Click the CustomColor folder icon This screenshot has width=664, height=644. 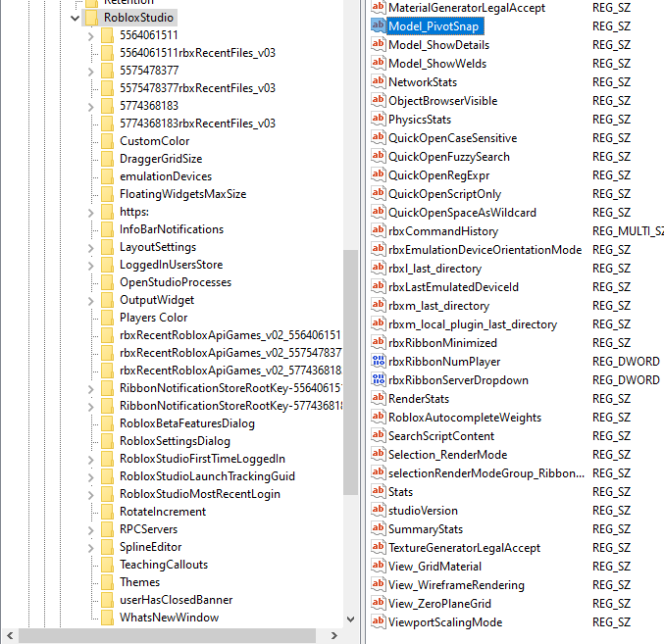coord(108,141)
